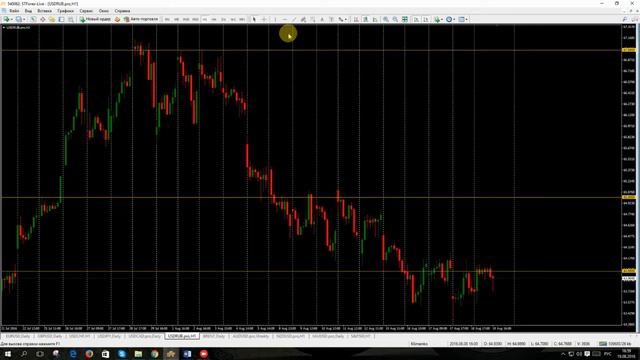Image resolution: width=640 pixels, height=360 pixels.
Task: Select the Horizontal Line drawing tool
Action: [284, 19]
